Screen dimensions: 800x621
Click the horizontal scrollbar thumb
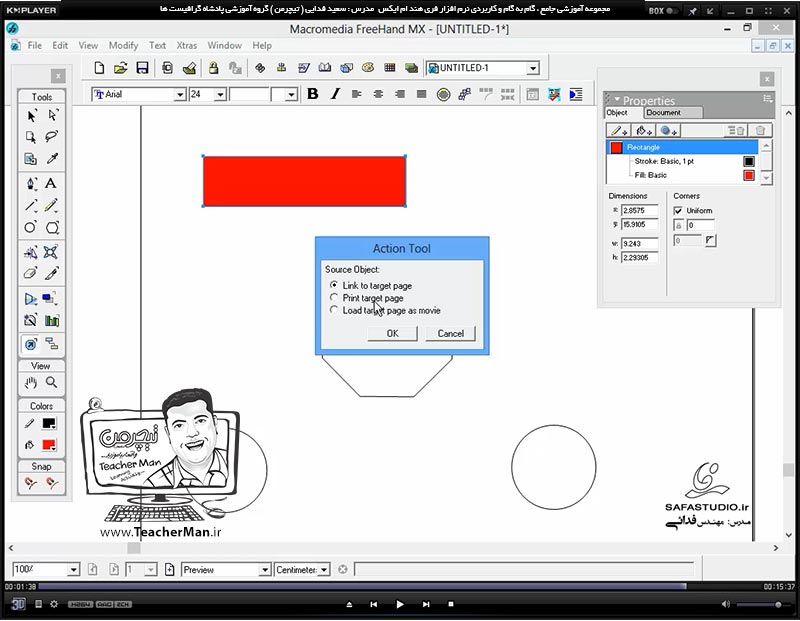[x=134, y=548]
